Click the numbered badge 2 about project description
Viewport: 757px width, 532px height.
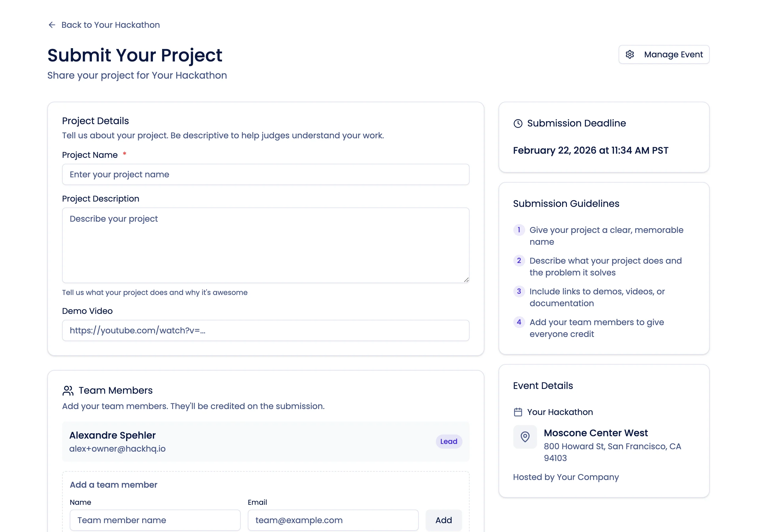[x=519, y=261]
